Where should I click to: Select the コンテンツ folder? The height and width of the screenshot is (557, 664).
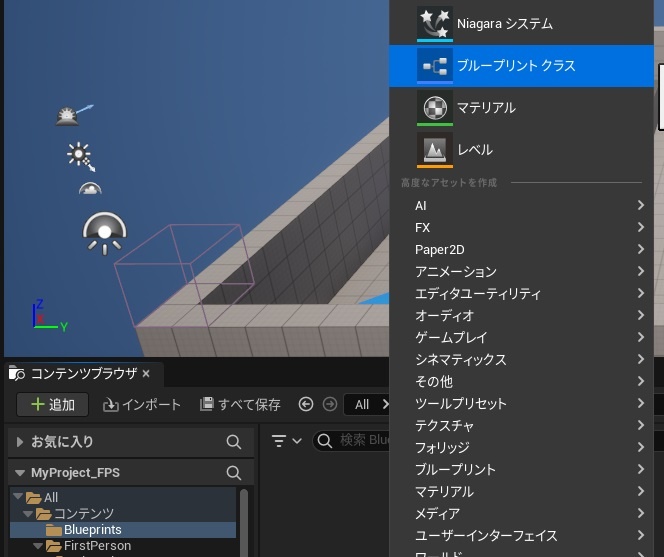click(x=84, y=513)
